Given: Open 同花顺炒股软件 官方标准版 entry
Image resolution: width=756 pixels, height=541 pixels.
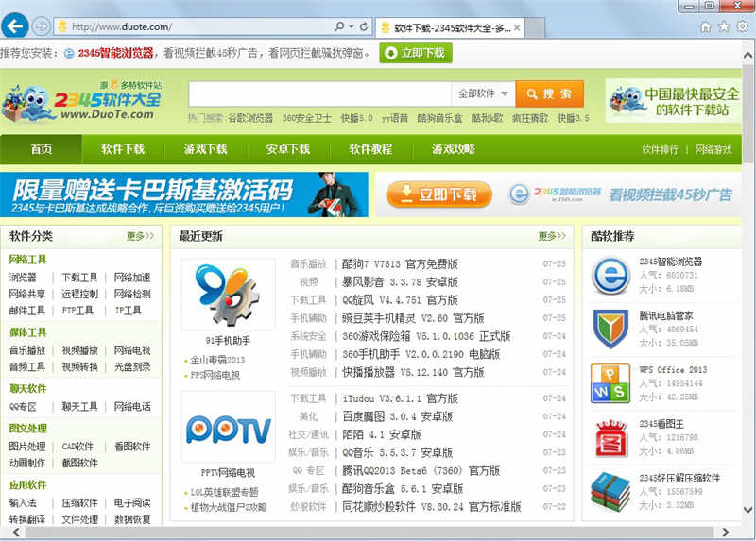Looking at the screenshot, I should [x=432, y=507].
